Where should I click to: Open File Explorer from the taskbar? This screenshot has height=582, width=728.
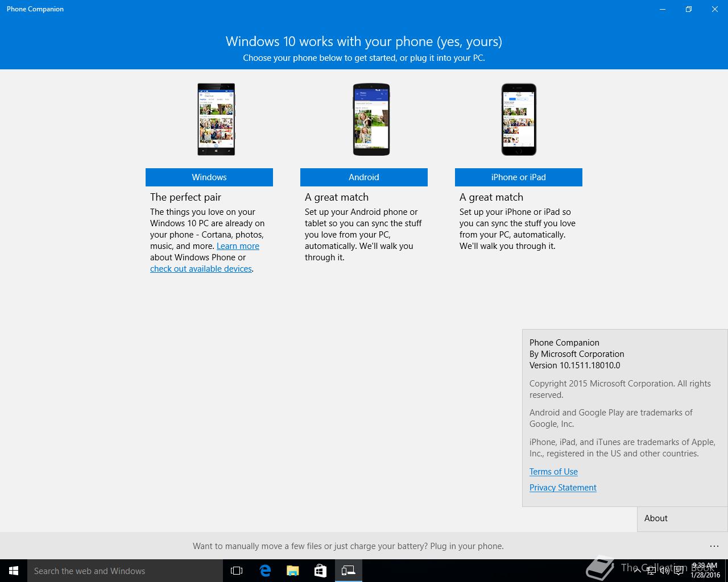[x=292, y=571]
